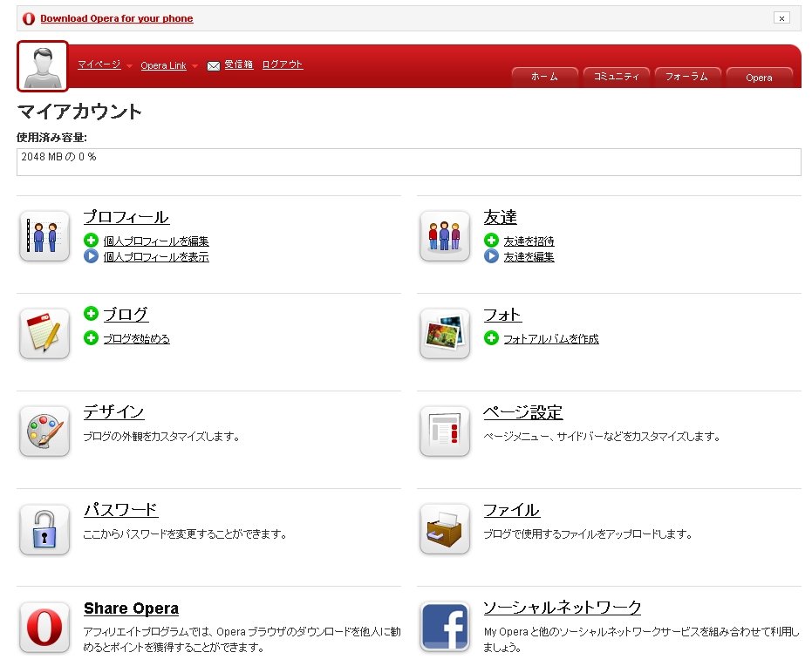Go to the フォーラム tab
Screen dimensions: 812x666
687,77
